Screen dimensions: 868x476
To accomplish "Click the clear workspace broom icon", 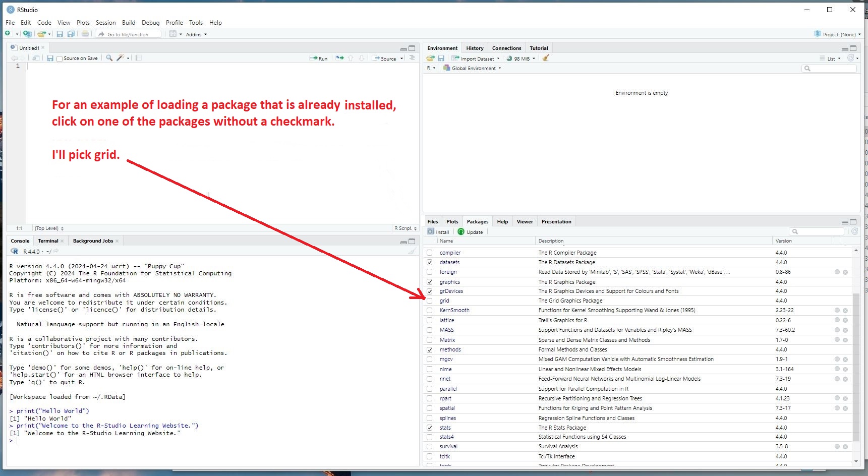I will click(x=546, y=58).
